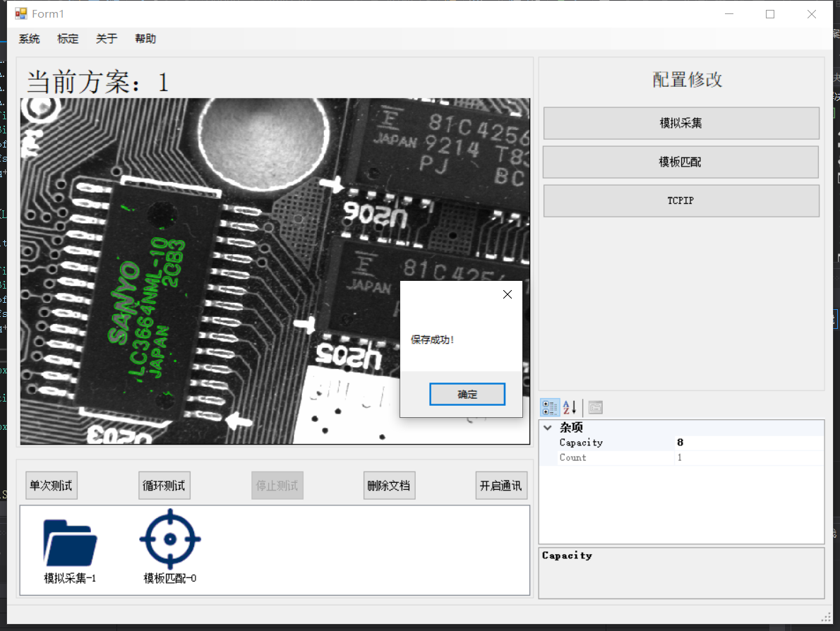Run a 单次测试 single test

coord(52,486)
